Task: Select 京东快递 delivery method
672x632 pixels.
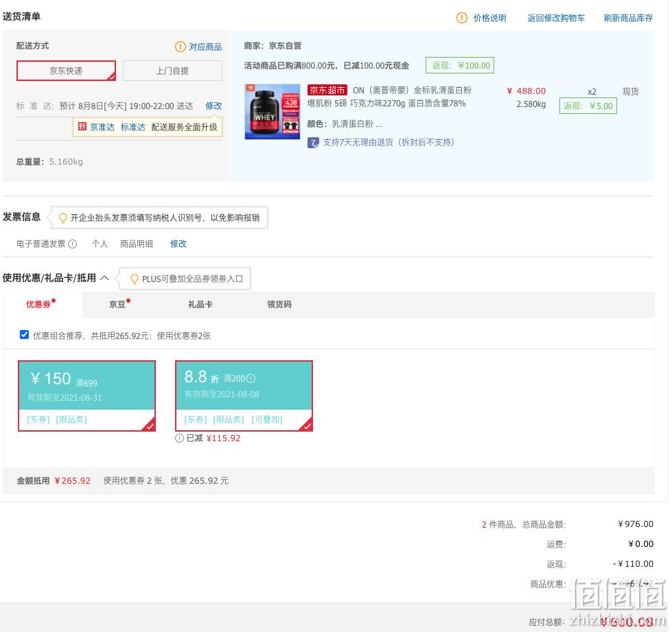Action: 66,71
